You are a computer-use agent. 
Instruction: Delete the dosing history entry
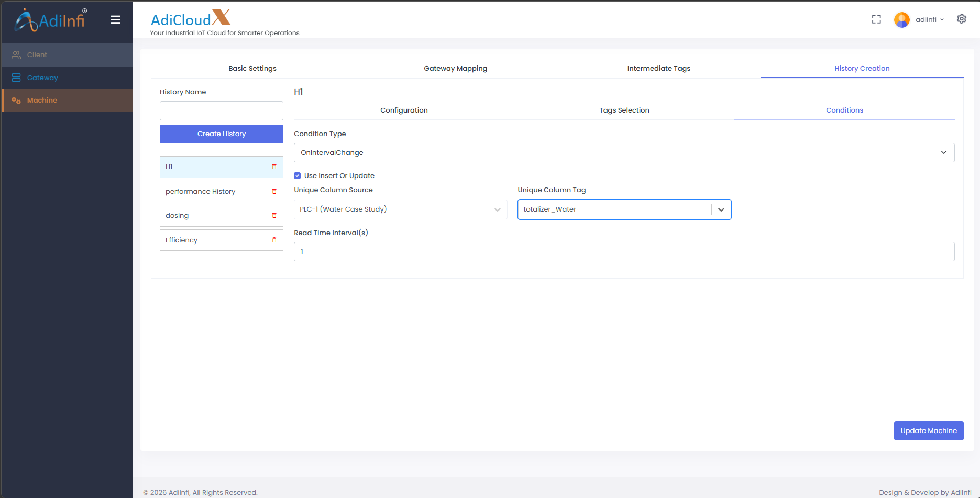[x=274, y=216]
